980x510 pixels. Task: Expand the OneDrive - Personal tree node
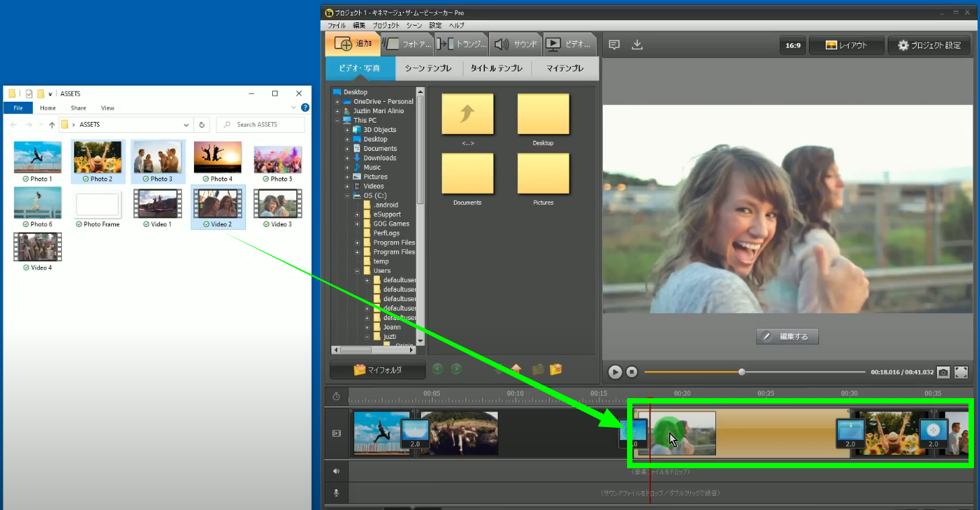(x=337, y=102)
